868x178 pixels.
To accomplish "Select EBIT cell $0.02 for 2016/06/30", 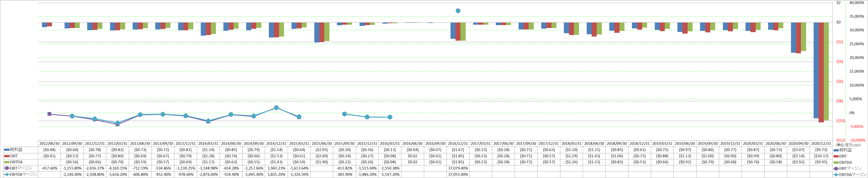I will pos(413,156).
